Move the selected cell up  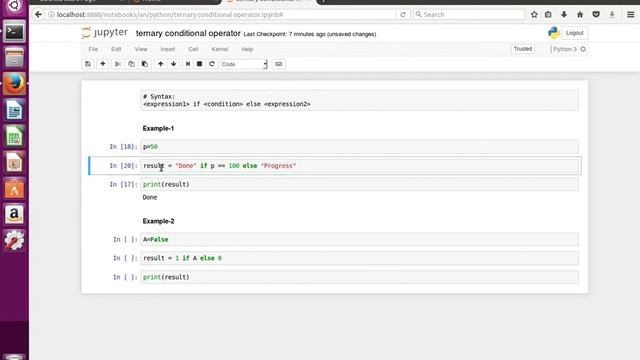(x=161, y=64)
